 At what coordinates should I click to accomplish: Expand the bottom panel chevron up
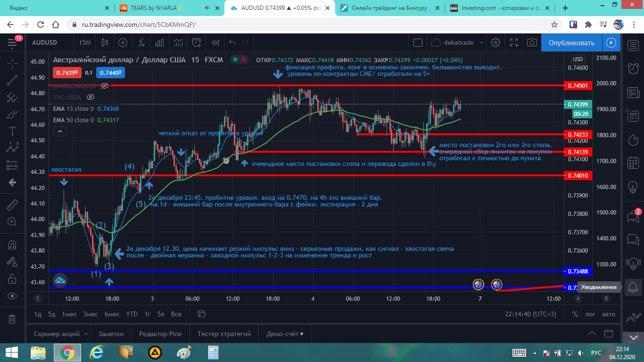[x=592, y=334]
